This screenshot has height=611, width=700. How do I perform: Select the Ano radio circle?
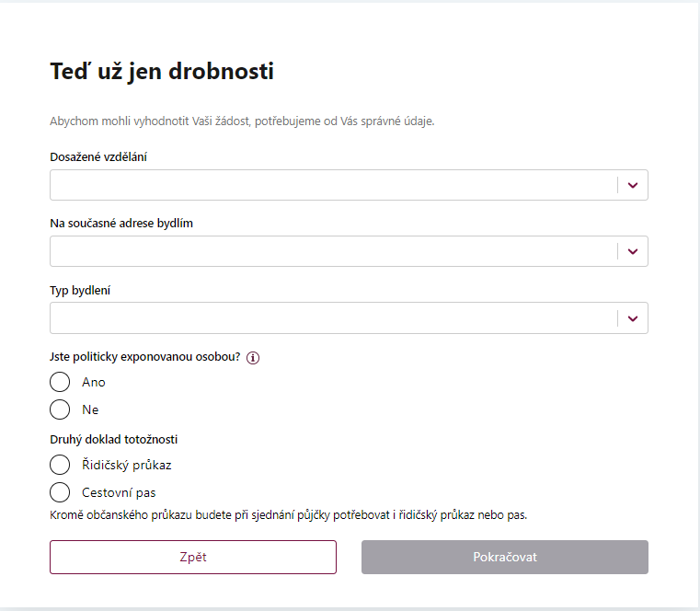click(60, 382)
